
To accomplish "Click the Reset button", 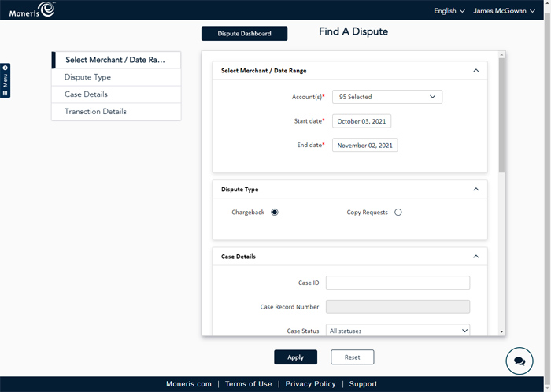I will coord(352,357).
